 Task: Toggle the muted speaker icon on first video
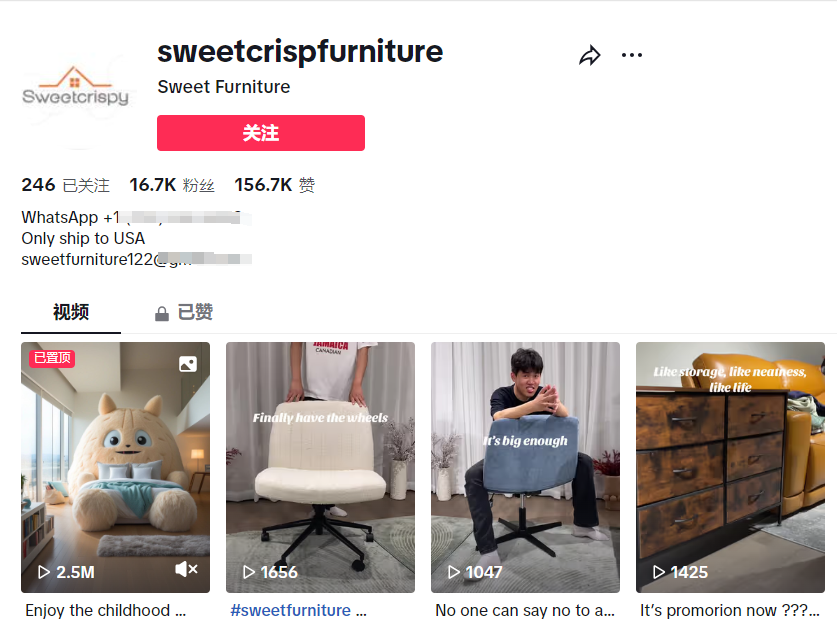pyautogui.click(x=186, y=569)
